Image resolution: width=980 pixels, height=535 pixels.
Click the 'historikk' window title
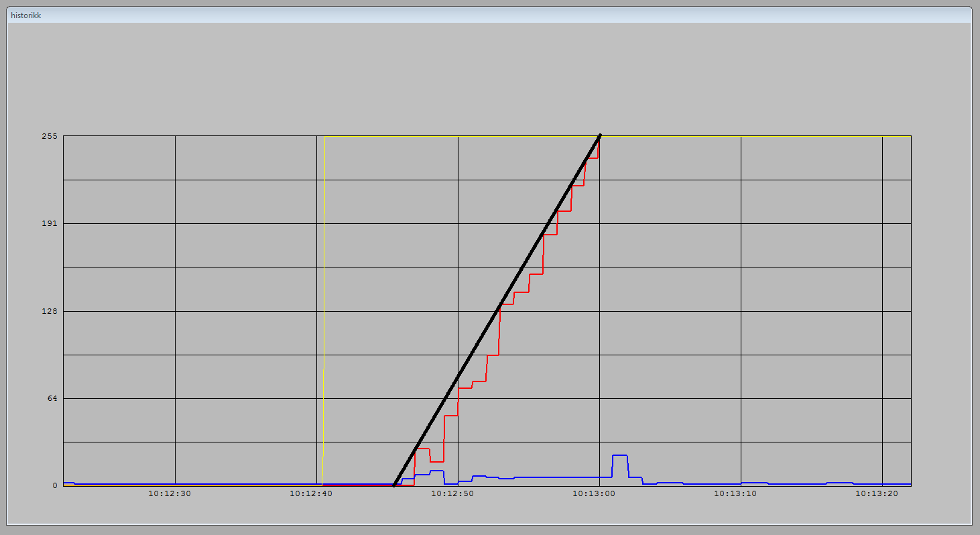click(x=25, y=15)
